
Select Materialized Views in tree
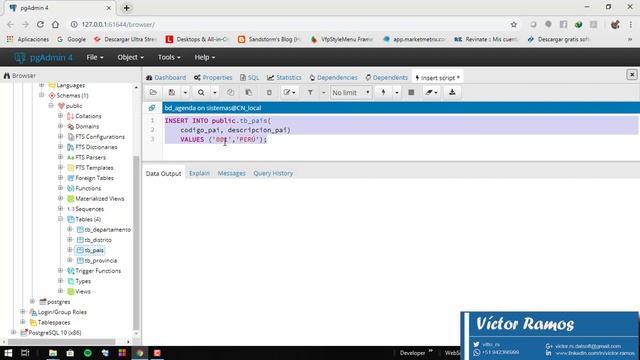coord(100,199)
